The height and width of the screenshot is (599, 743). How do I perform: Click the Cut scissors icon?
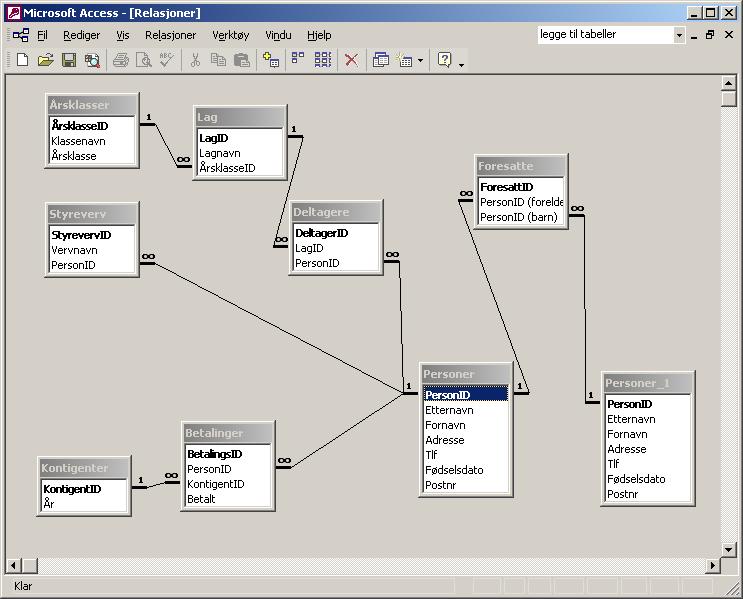pos(195,60)
